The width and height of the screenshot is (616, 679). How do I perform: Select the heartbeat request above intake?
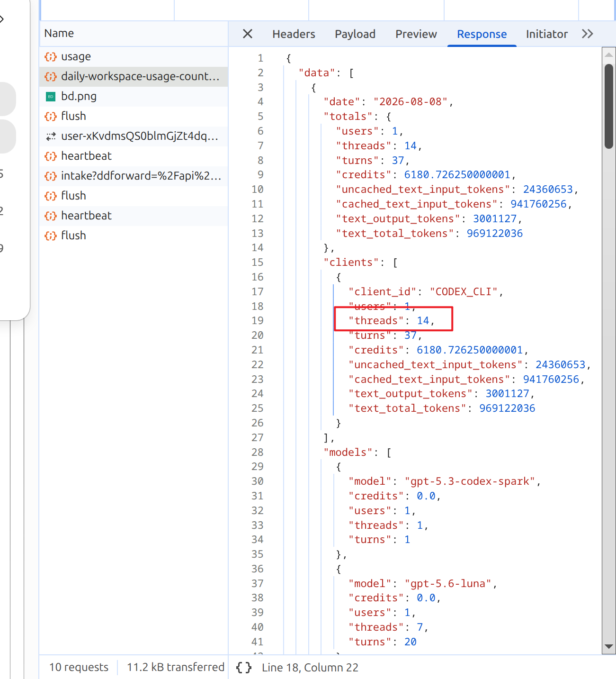[x=134, y=156]
